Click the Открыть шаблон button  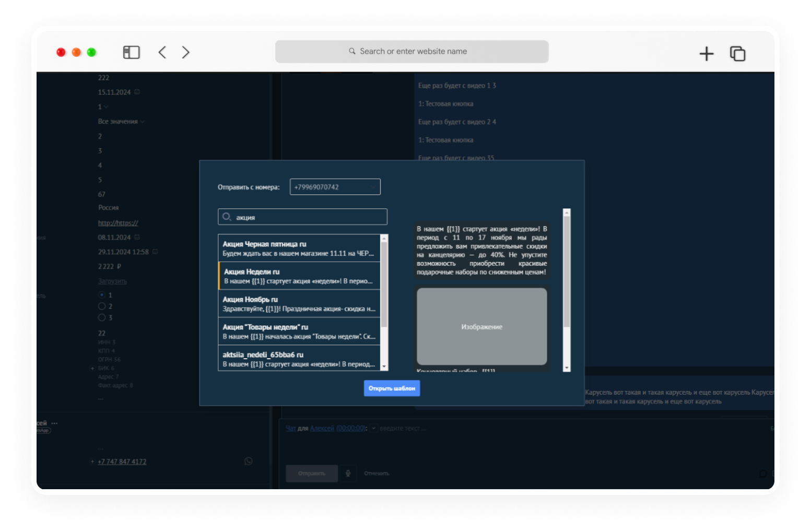tap(392, 388)
